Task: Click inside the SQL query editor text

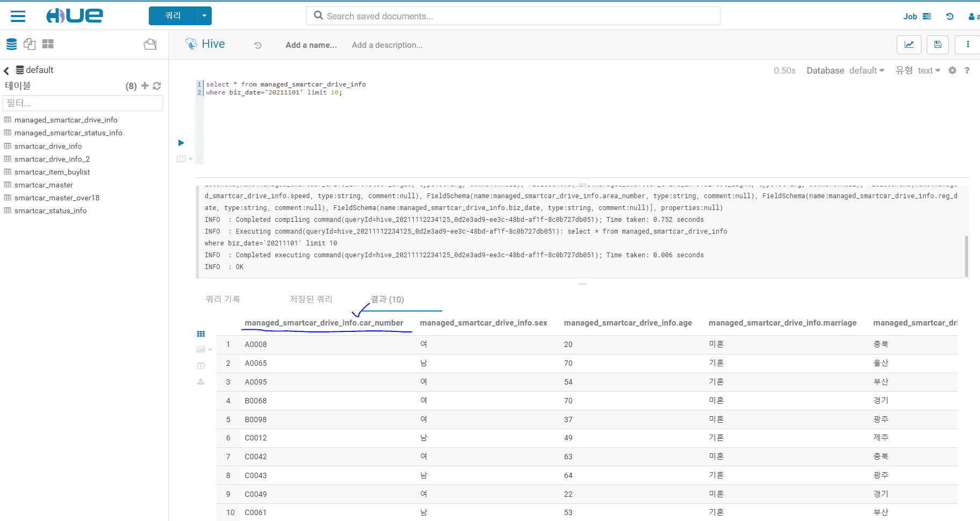Action: pos(286,89)
